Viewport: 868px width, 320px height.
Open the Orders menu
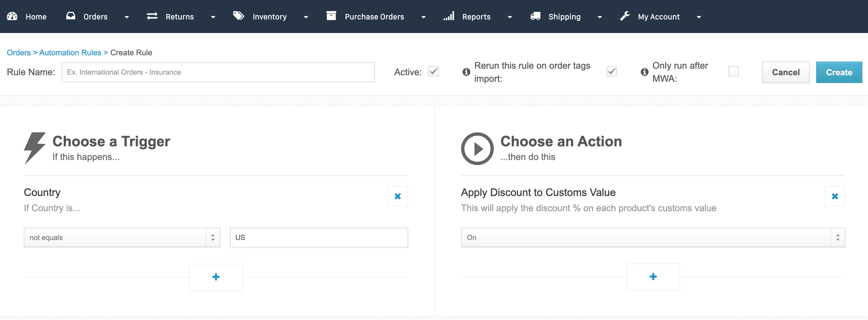pos(95,16)
